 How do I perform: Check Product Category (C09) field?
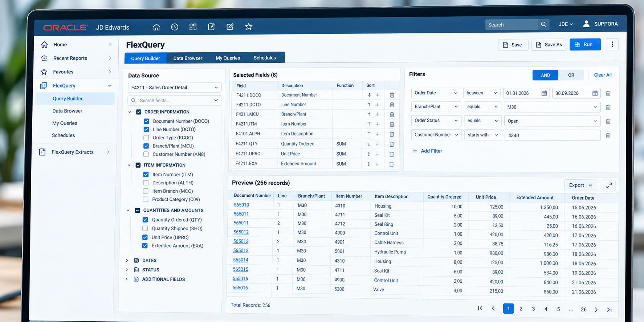pyautogui.click(x=146, y=199)
